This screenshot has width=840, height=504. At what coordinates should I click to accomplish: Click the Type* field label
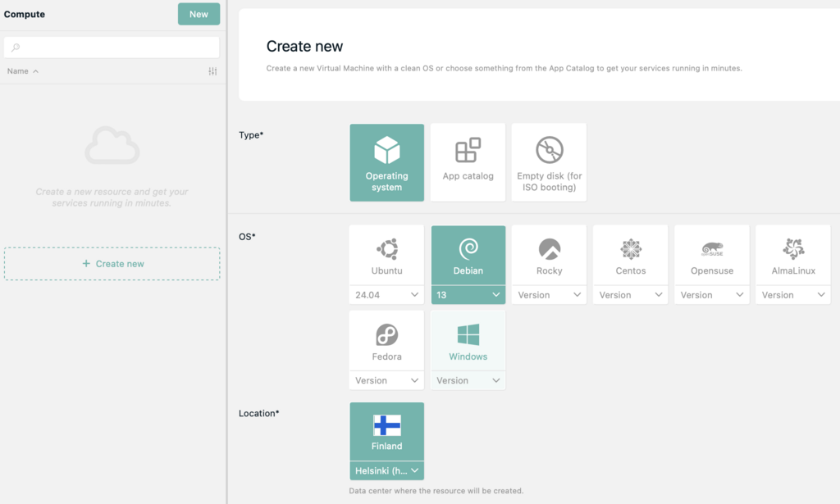(251, 135)
